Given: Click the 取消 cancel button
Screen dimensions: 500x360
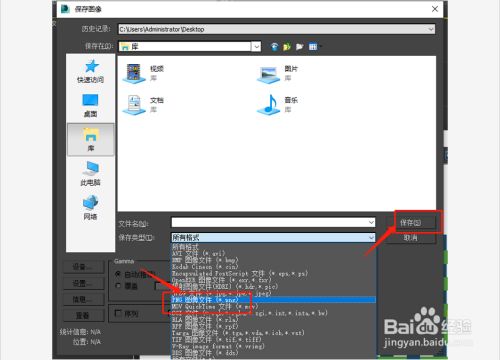Looking at the screenshot, I should [x=411, y=238].
